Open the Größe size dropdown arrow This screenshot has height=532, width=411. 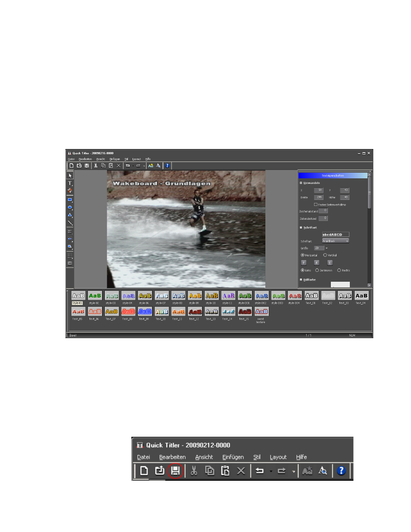click(x=327, y=248)
